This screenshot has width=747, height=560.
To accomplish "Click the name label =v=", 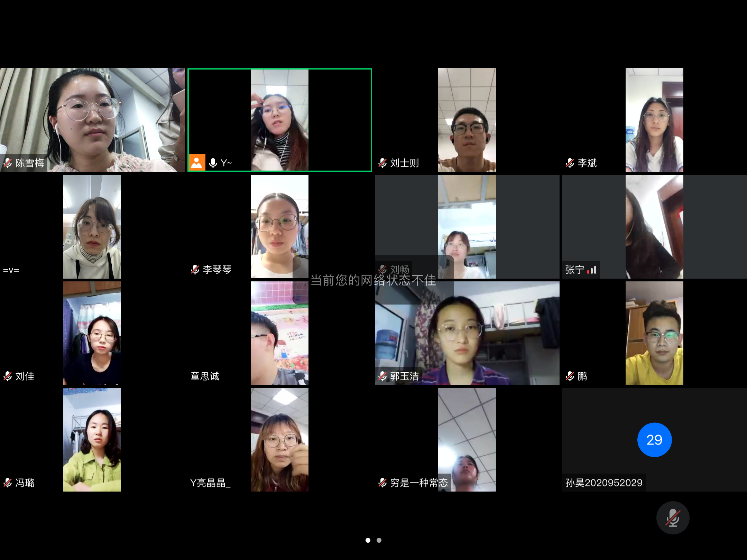I will coord(11,270).
